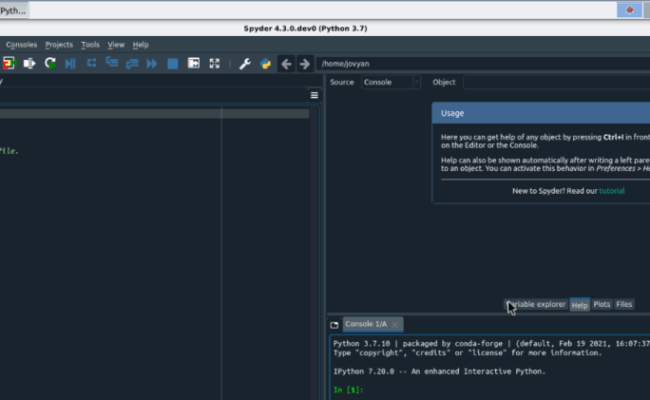650x400 pixels.
Task: Click the In [1]: prompt in the console
Action: pyautogui.click(x=348, y=390)
